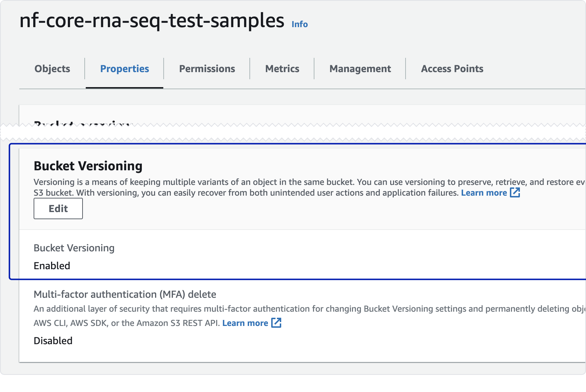Image resolution: width=586 pixels, height=392 pixels.
Task: Go to the Metrics tab
Action: click(x=282, y=69)
